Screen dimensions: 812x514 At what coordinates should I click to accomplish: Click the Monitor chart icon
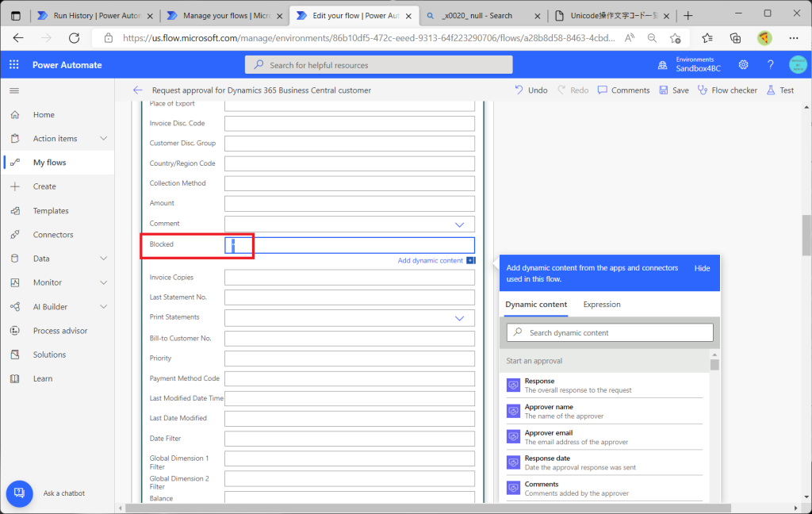tap(15, 282)
